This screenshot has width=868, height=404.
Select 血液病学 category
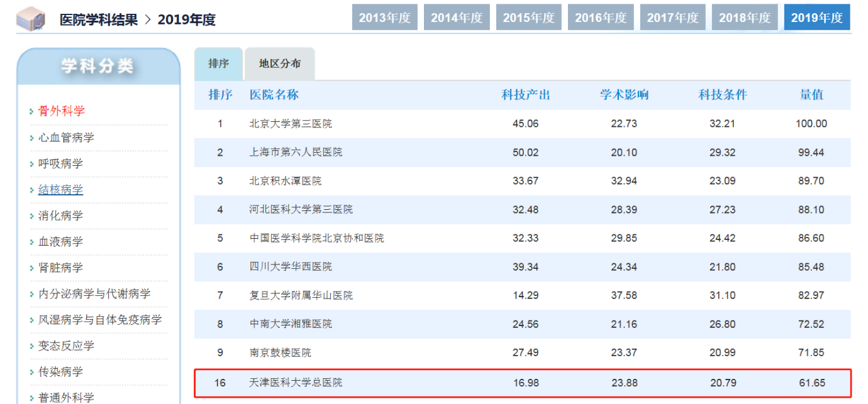(60, 242)
